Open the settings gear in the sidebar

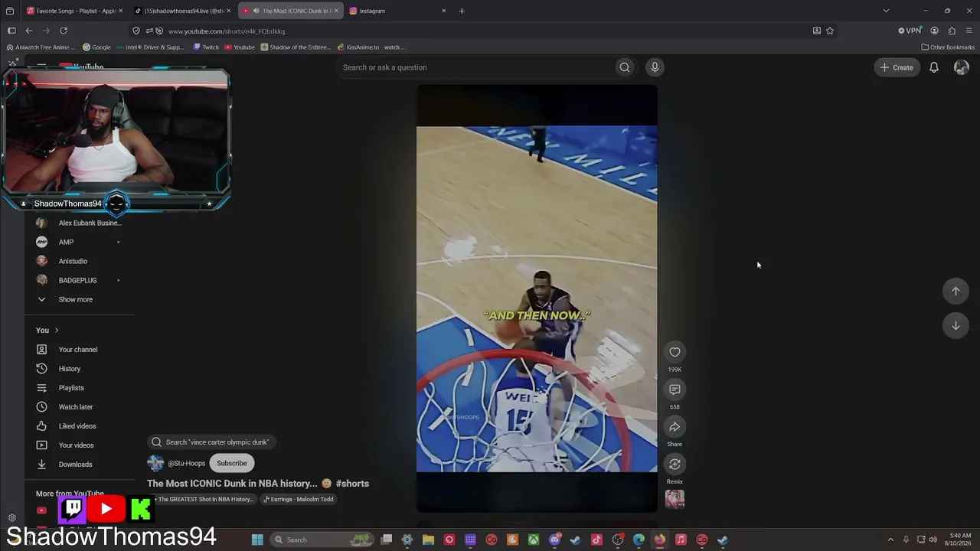click(11, 518)
